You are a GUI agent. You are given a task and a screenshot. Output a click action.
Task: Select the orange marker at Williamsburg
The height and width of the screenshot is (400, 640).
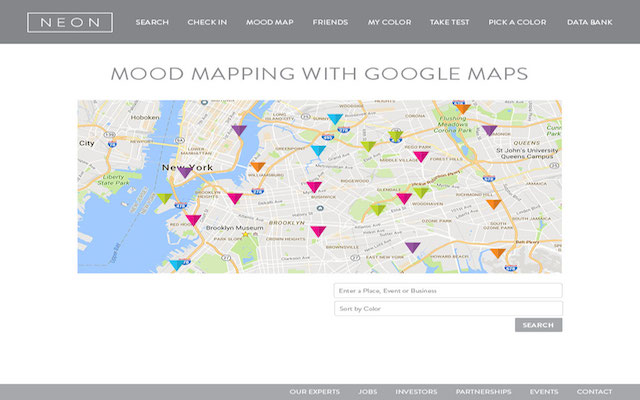click(x=258, y=167)
